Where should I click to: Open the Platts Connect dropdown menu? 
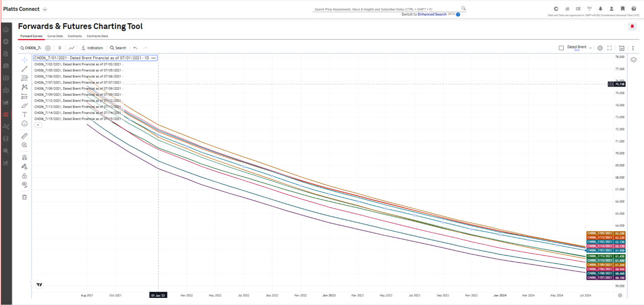[x=45, y=10]
